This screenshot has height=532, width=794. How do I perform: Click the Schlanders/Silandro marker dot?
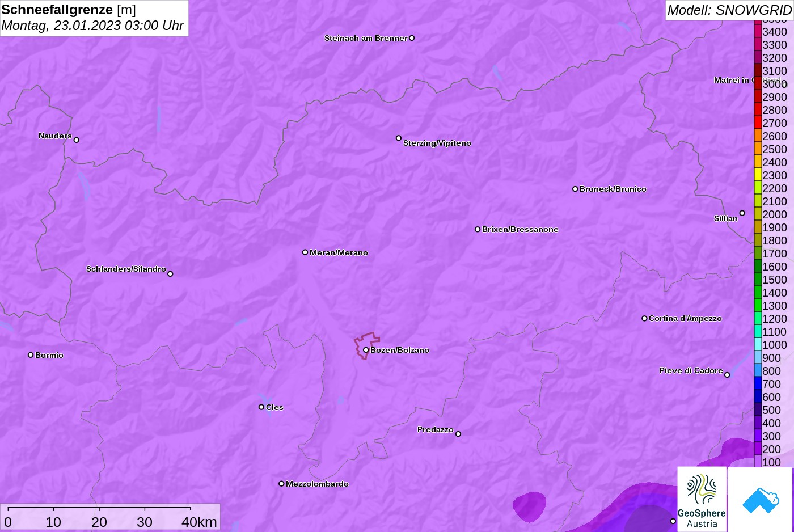click(170, 273)
